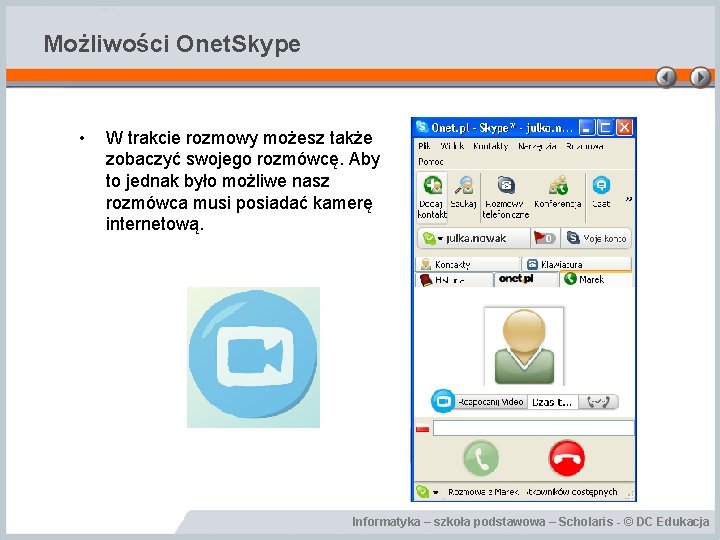The width and height of the screenshot is (720, 540).
Task: Open the Plik menu
Action: (424, 146)
